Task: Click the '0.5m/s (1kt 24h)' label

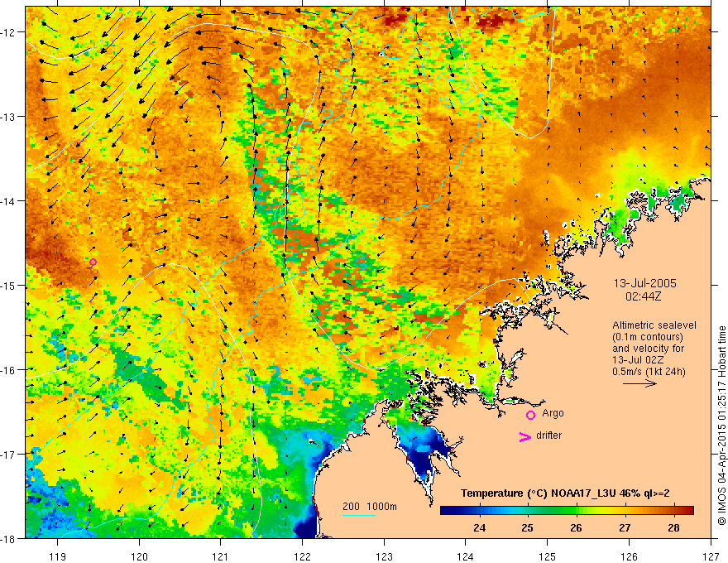Action: tap(649, 372)
